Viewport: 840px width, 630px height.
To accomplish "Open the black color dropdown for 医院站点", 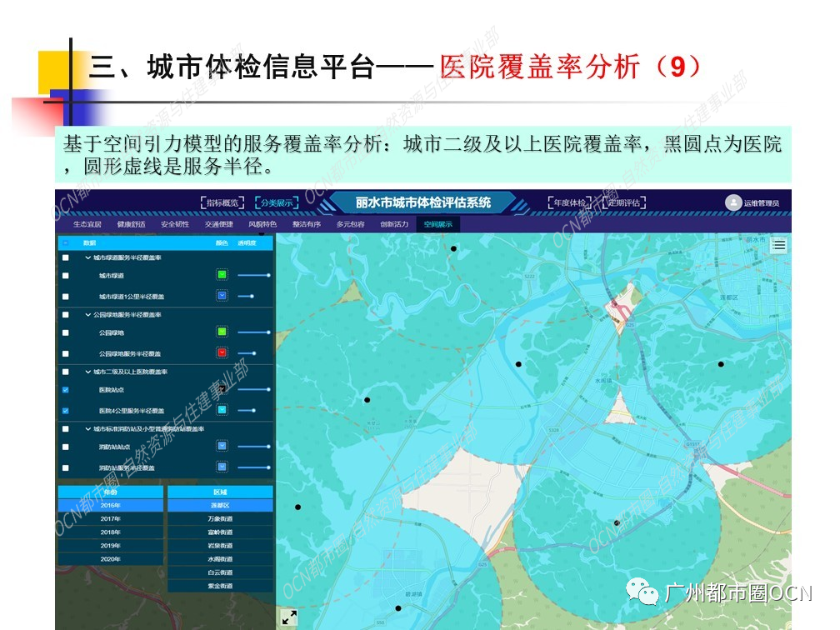I will click(x=222, y=389).
